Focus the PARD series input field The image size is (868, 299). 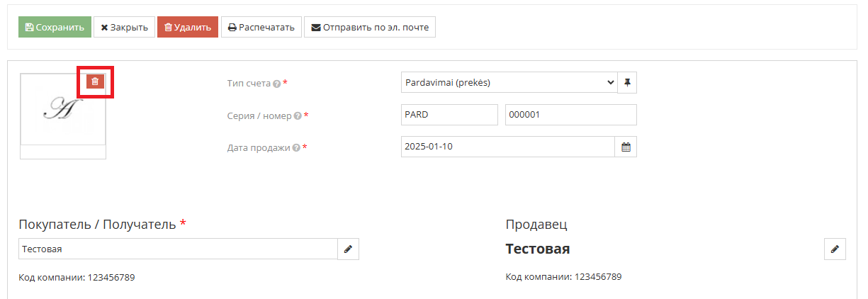pos(449,115)
